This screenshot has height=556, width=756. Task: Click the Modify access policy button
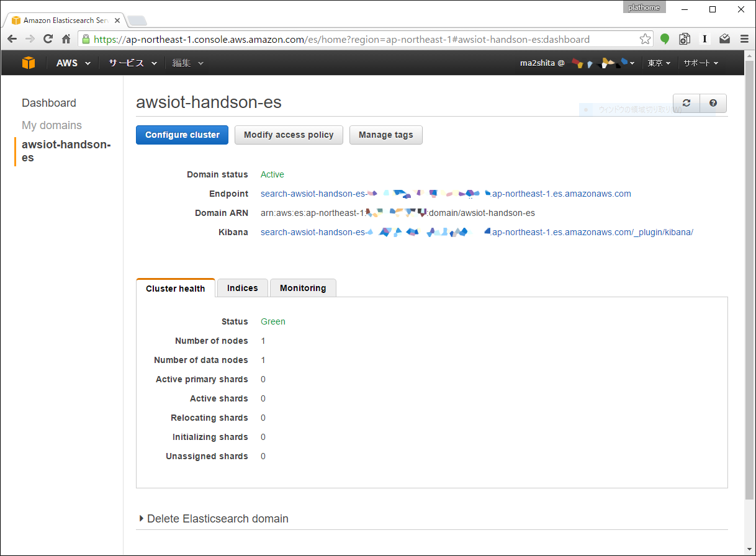pos(289,135)
